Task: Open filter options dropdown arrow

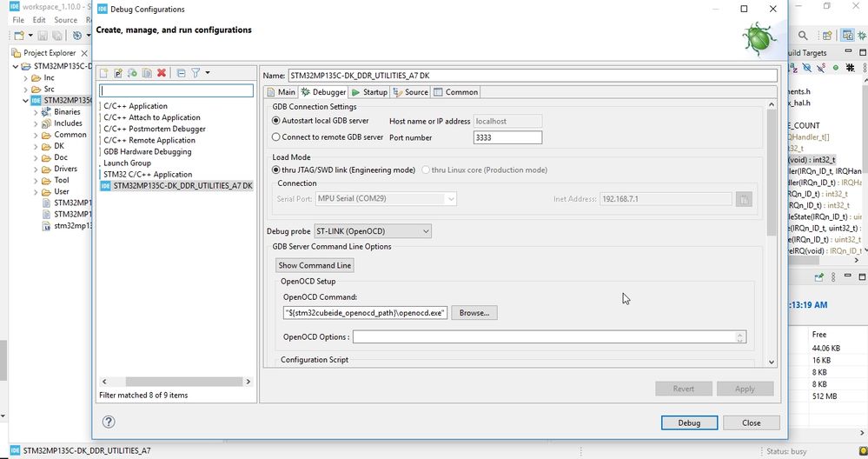Action: point(208,72)
